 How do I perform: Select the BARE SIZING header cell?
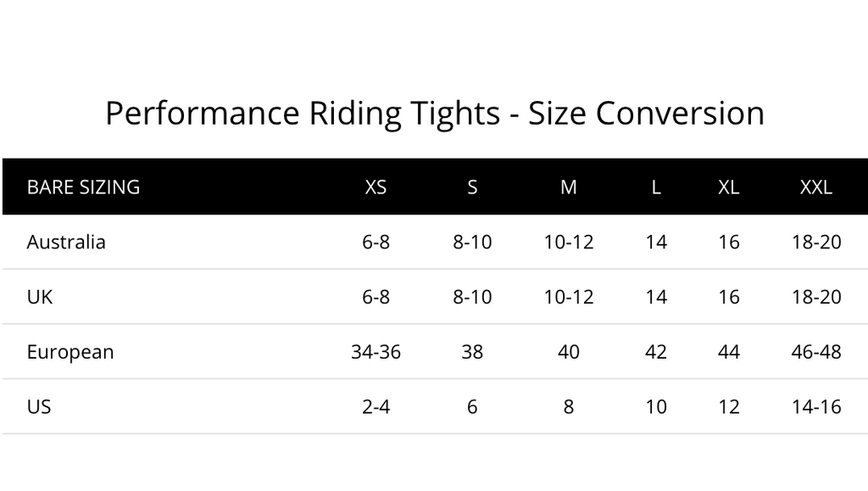[84, 187]
